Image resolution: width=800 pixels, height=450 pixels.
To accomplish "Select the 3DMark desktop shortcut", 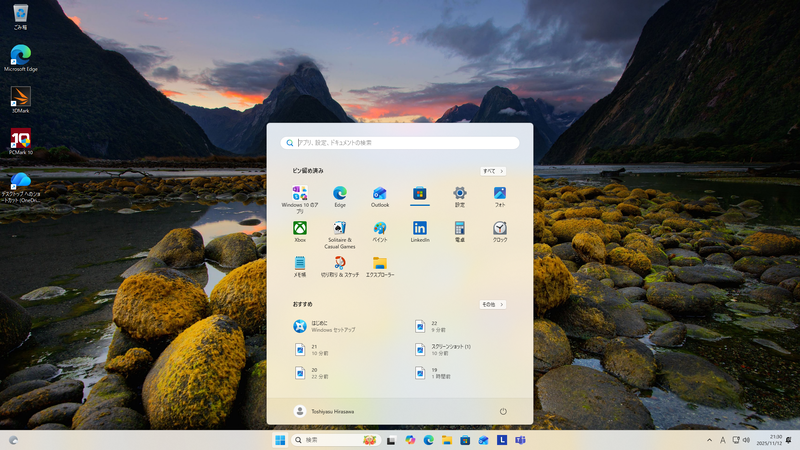I will point(20,99).
